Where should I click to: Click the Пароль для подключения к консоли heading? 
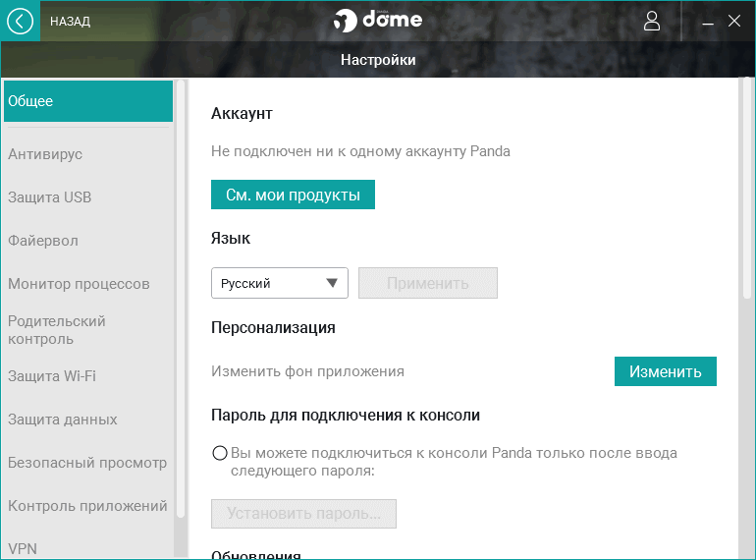[346, 415]
